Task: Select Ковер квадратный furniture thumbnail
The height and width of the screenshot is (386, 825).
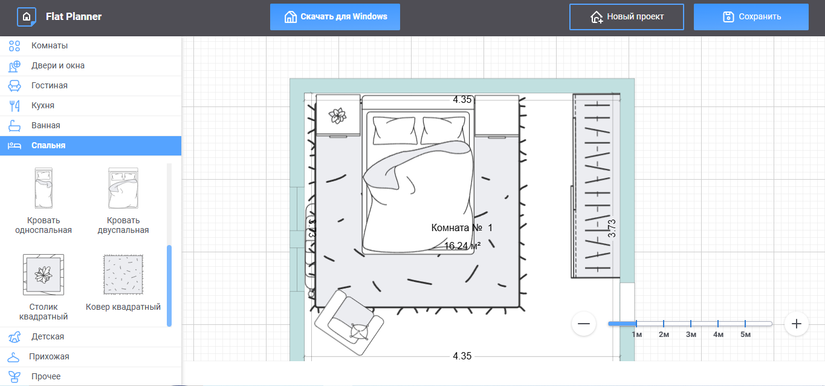Action: point(123,275)
